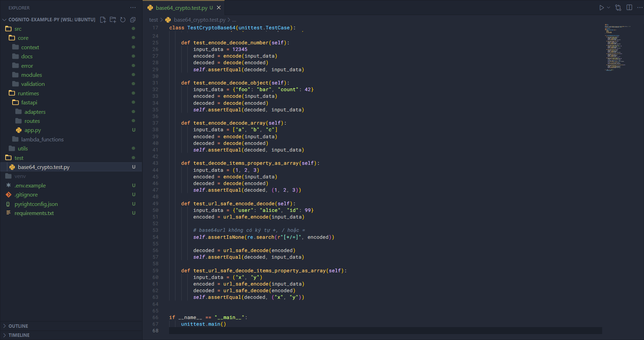
Task: Open the source control changes icon
Action: (x=618, y=8)
